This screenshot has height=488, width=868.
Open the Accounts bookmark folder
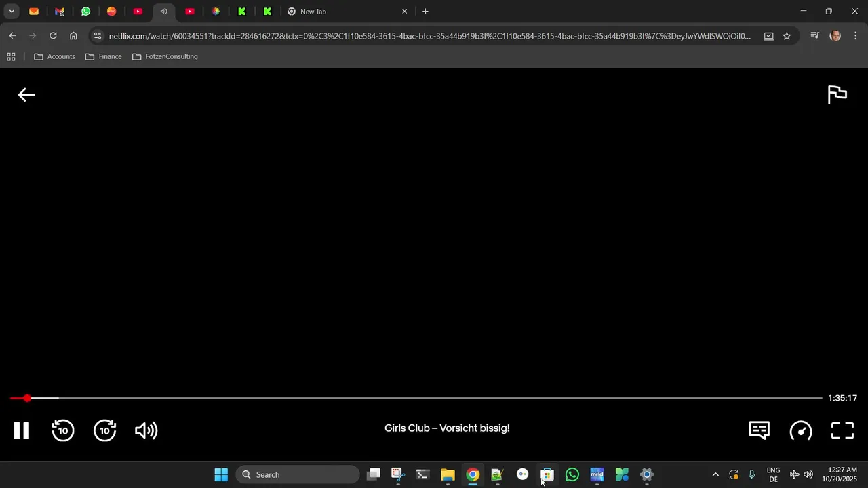click(54, 56)
